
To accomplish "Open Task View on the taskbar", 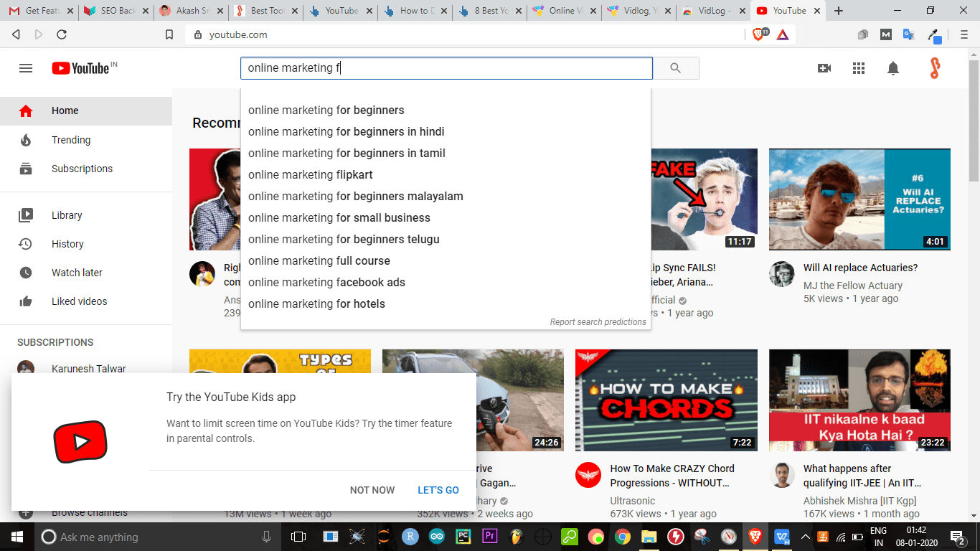I will (298, 537).
